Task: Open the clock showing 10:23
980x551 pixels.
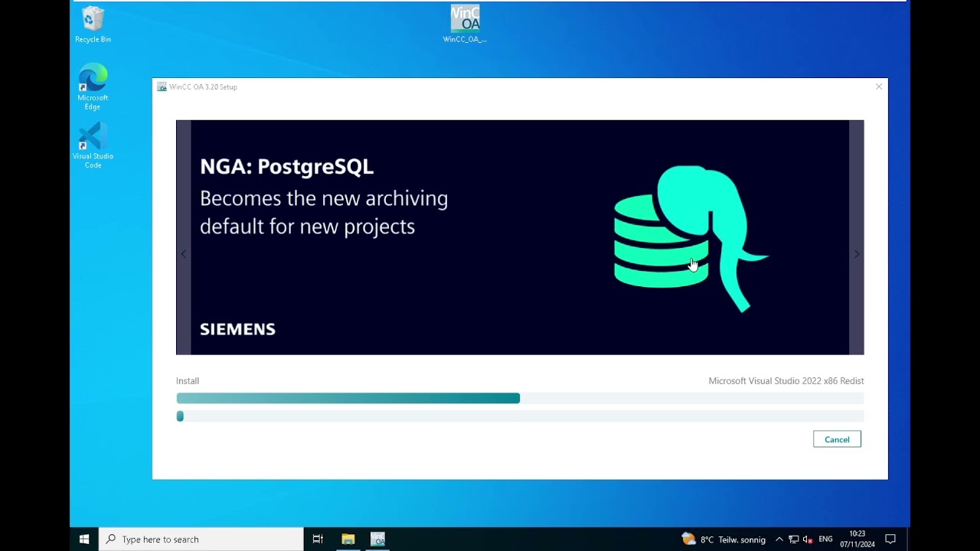Action: 857,539
